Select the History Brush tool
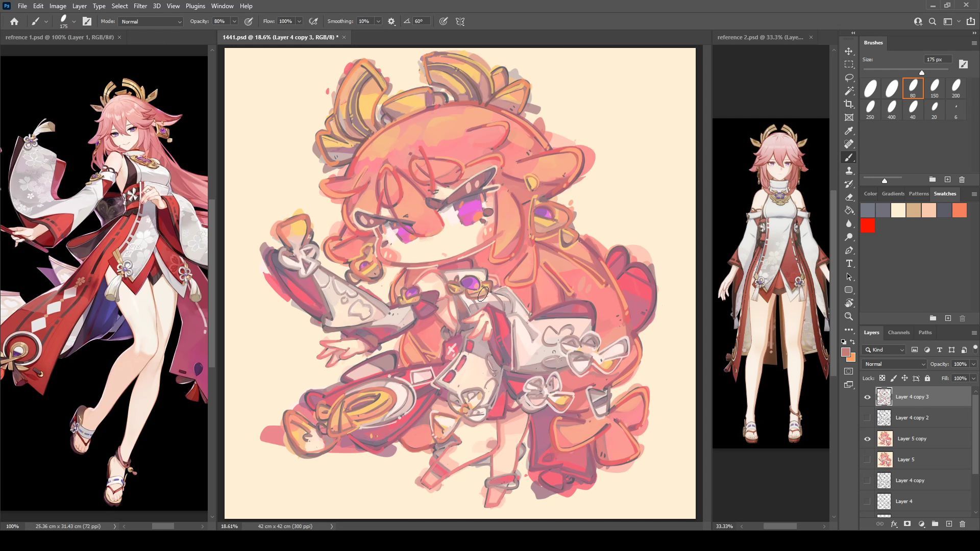This screenshot has width=980, height=551. [849, 184]
